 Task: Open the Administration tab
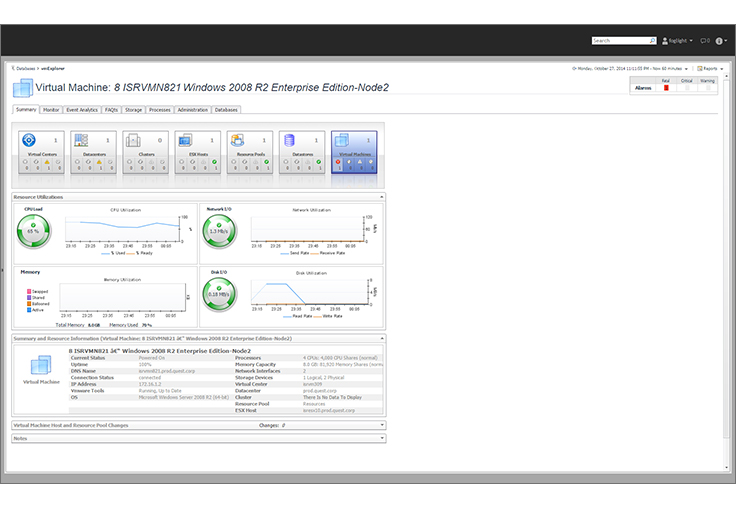(192, 110)
